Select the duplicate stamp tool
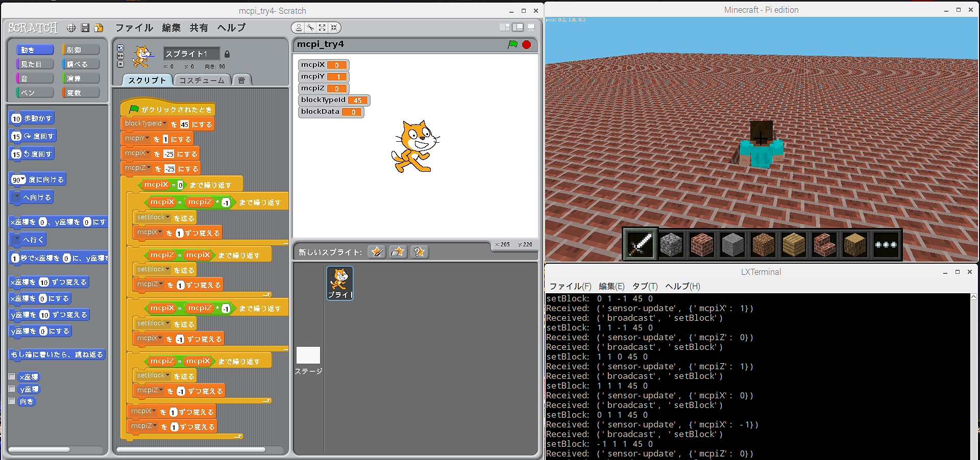This screenshot has height=460, width=980. (299, 28)
